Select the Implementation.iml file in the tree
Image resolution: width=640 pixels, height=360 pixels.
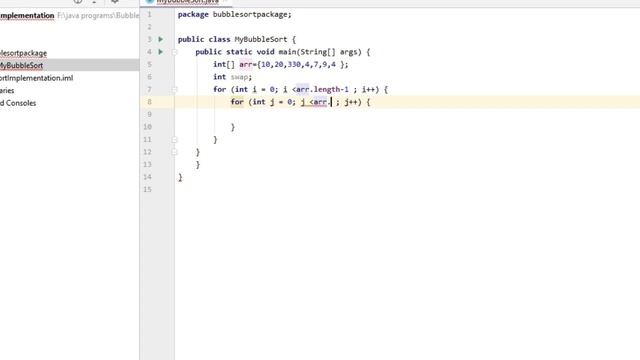tap(36, 78)
